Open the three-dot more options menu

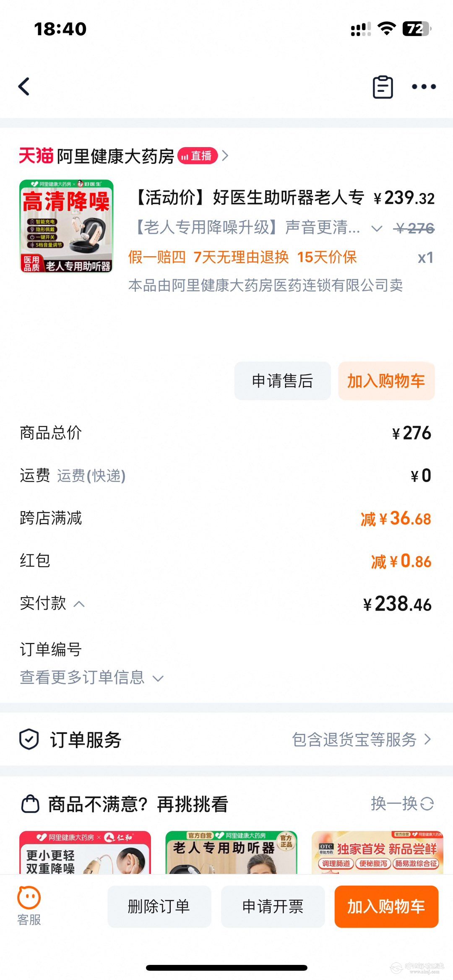click(x=424, y=87)
